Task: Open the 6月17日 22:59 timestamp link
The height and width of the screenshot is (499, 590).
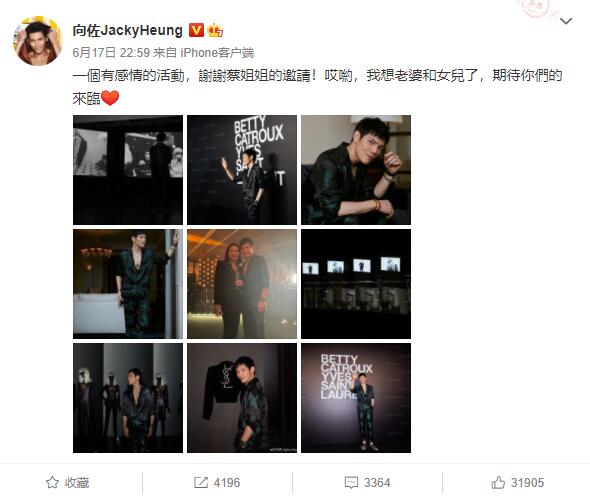Action: [111, 53]
